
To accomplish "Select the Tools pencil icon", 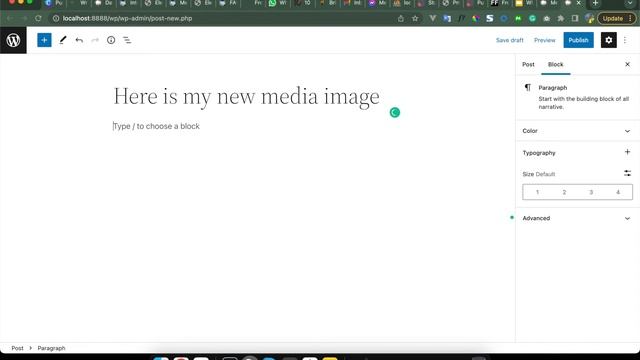I will point(62,40).
